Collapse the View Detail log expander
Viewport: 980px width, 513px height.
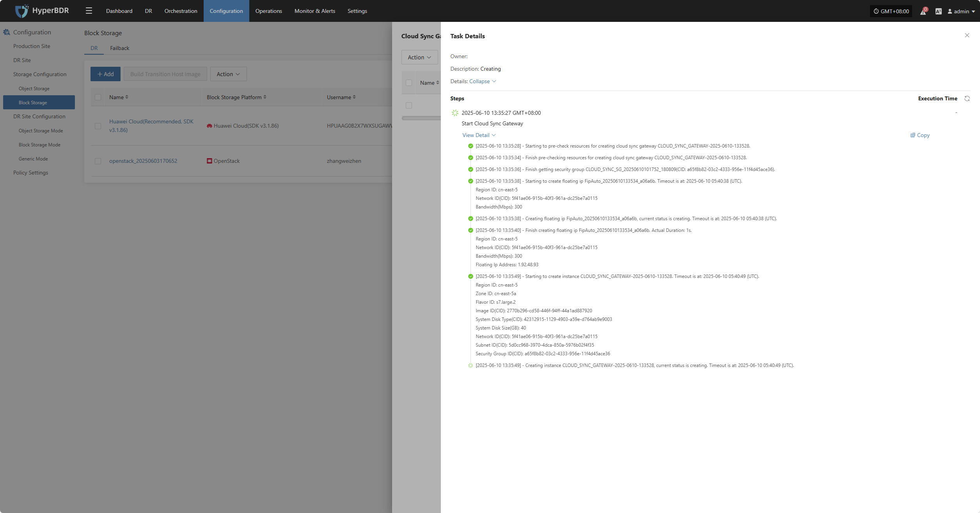tap(479, 135)
